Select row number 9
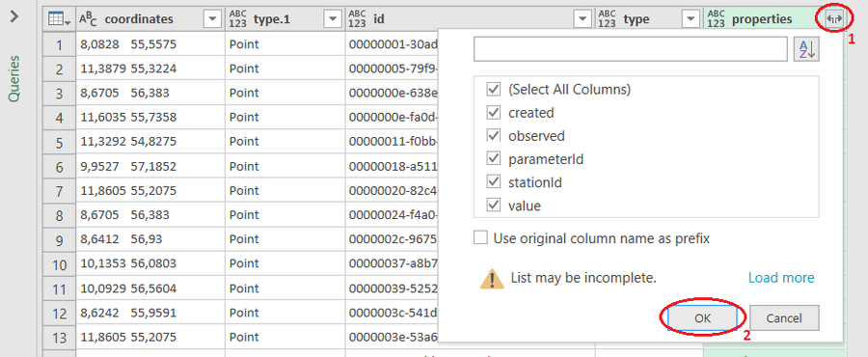868x357 pixels. (x=59, y=240)
